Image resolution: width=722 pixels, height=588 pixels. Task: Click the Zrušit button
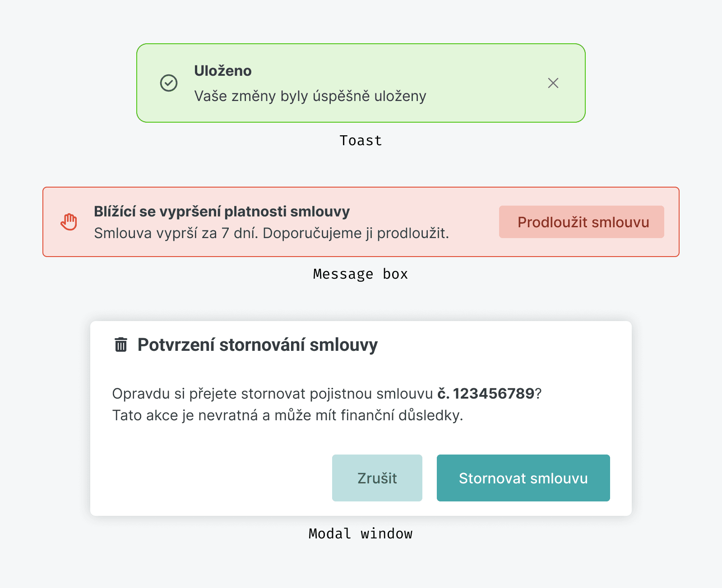[377, 478]
